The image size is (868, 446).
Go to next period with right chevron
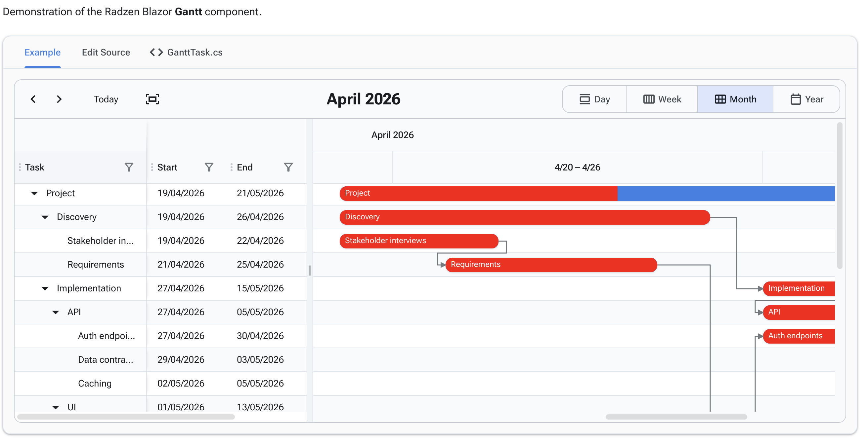tap(59, 99)
